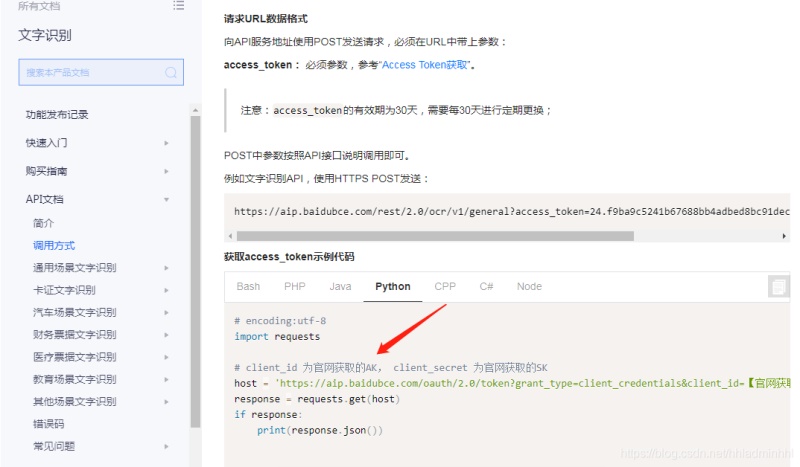Click the 汽车场景文字识别 label
The width and height of the screenshot is (800, 467).
[x=75, y=312]
